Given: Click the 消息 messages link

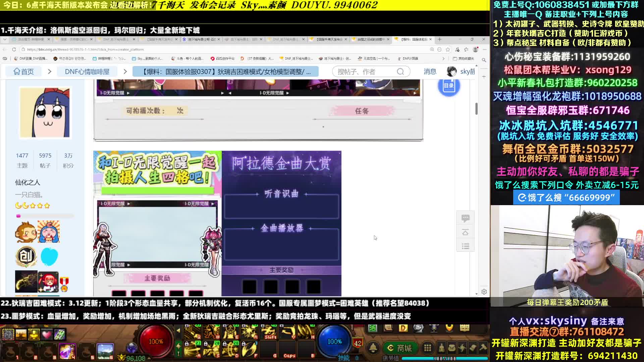Looking at the screenshot, I should (430, 72).
